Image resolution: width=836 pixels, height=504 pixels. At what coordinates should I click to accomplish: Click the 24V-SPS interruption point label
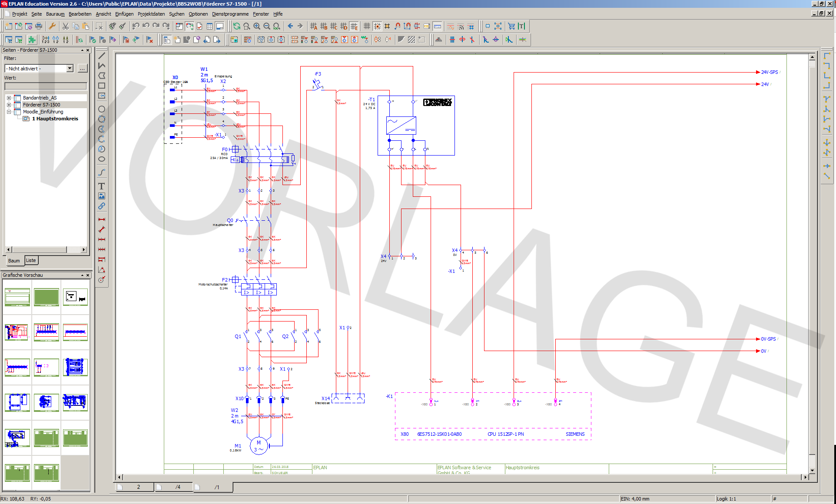tap(769, 72)
